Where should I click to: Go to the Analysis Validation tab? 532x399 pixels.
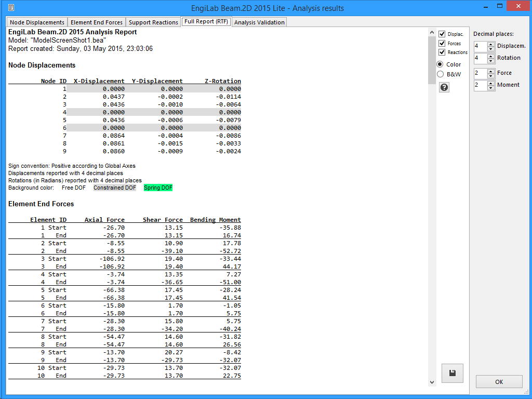[259, 22]
